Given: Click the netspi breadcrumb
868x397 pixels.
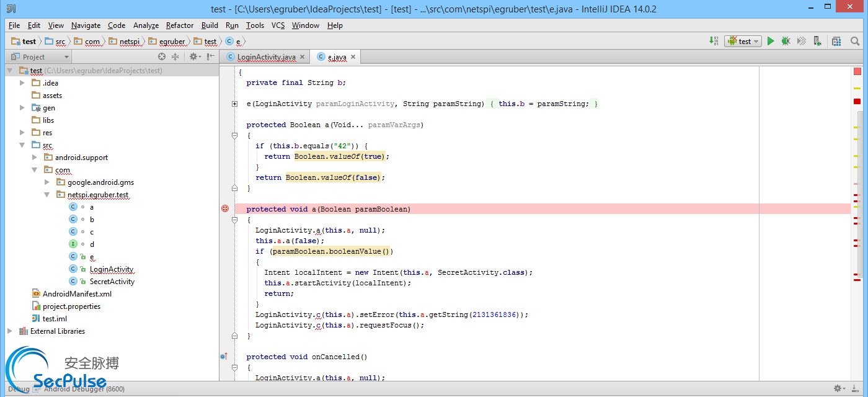Looking at the screenshot, I should [125, 42].
